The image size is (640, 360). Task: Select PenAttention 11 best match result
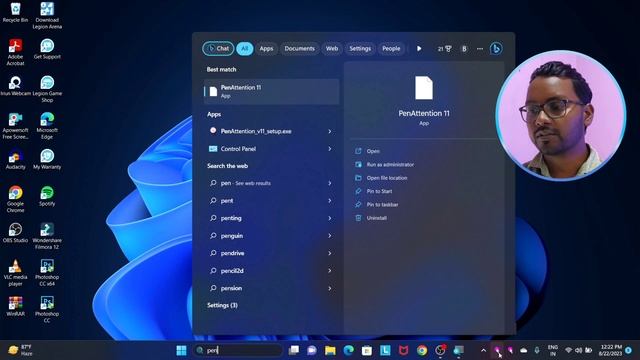click(271, 91)
